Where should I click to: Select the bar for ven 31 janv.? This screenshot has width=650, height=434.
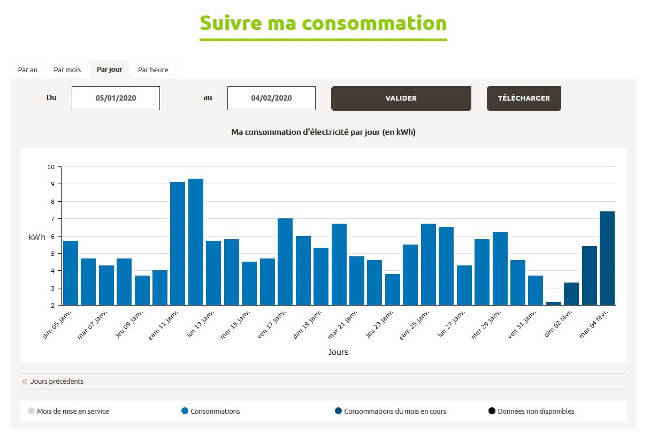pyautogui.click(x=536, y=291)
